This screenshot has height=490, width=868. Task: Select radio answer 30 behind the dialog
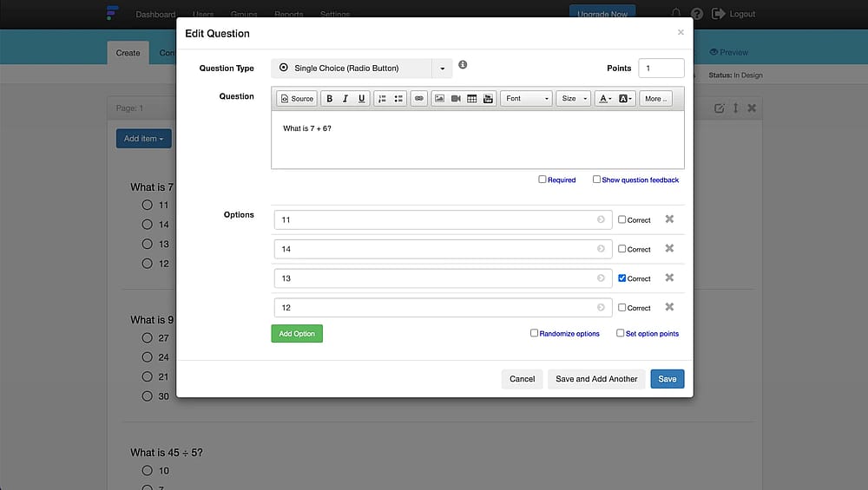coord(148,396)
